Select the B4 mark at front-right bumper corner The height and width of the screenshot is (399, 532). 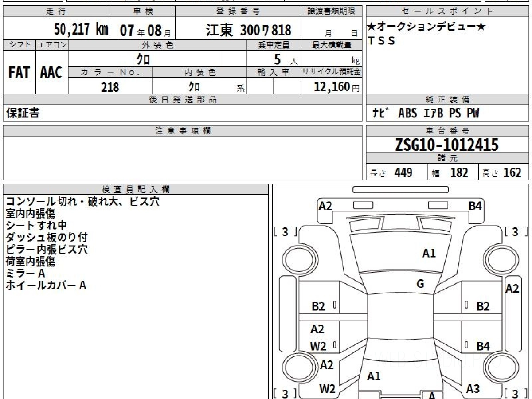(476, 206)
